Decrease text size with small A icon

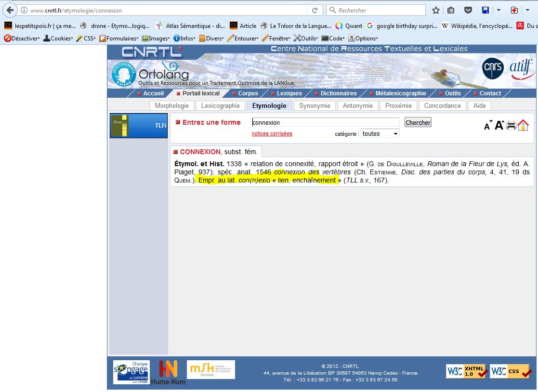487,126
